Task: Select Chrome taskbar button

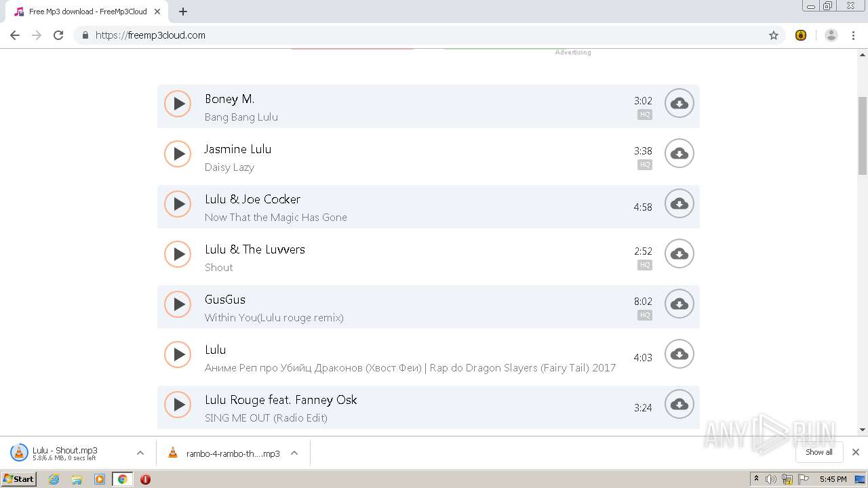Action: tap(122, 479)
